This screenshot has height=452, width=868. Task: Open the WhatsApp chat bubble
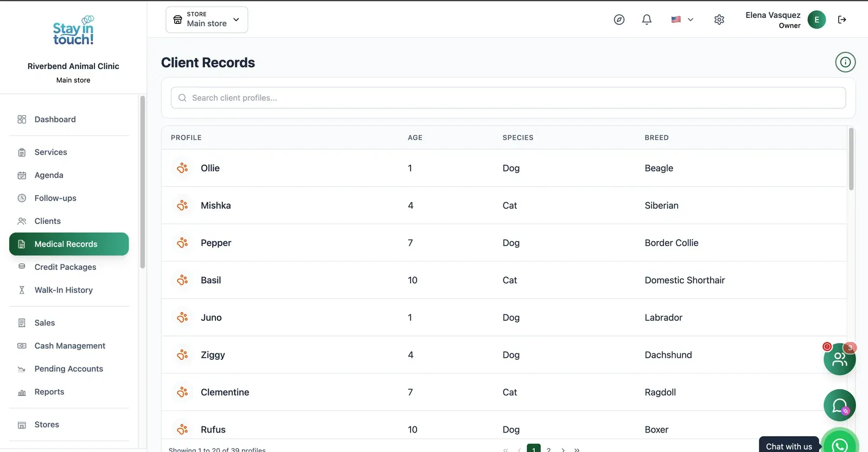[x=840, y=443]
